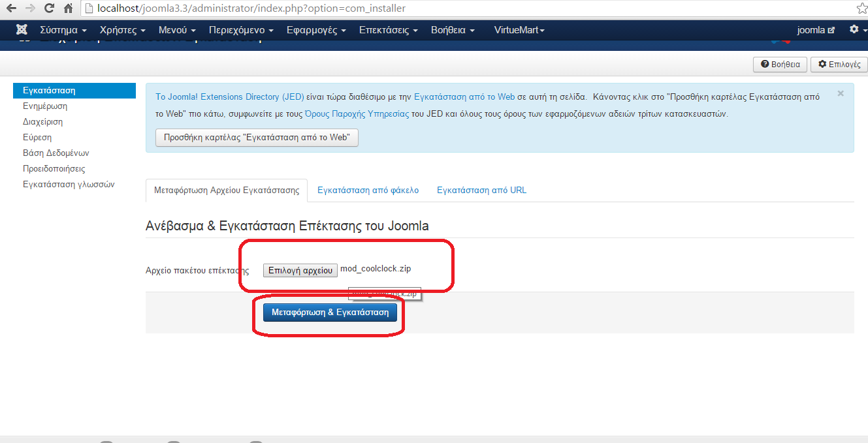Image resolution: width=868 pixels, height=443 pixels.
Task: Open the Joomla! Extensions Directory (JED) link
Action: click(230, 97)
